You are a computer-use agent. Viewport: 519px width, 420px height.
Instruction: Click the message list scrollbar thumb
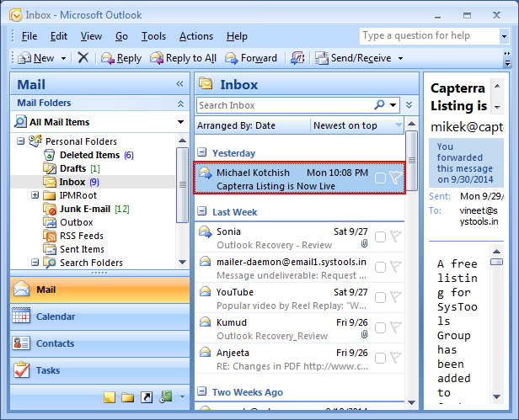coord(411,161)
